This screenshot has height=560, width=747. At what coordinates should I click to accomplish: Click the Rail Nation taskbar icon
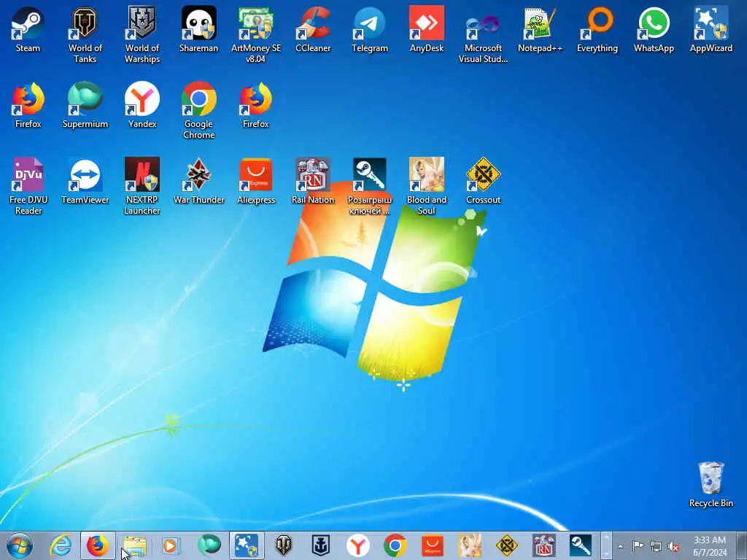coord(543,545)
